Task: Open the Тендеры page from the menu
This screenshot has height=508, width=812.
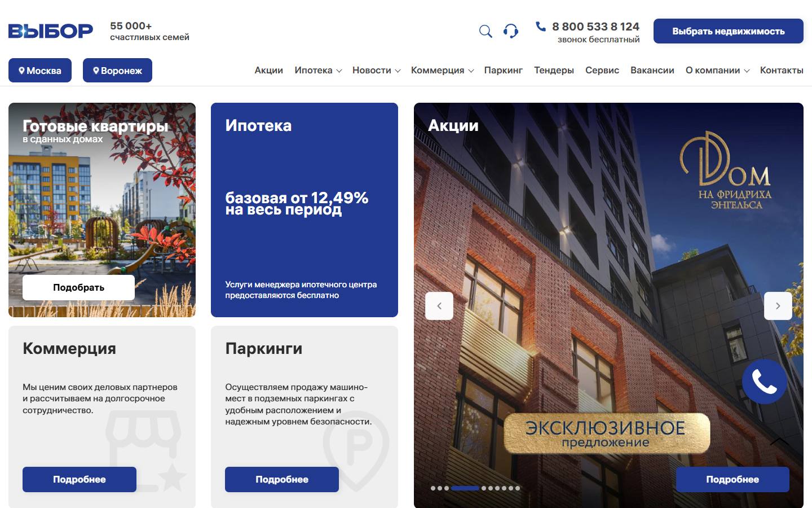Action: (554, 71)
